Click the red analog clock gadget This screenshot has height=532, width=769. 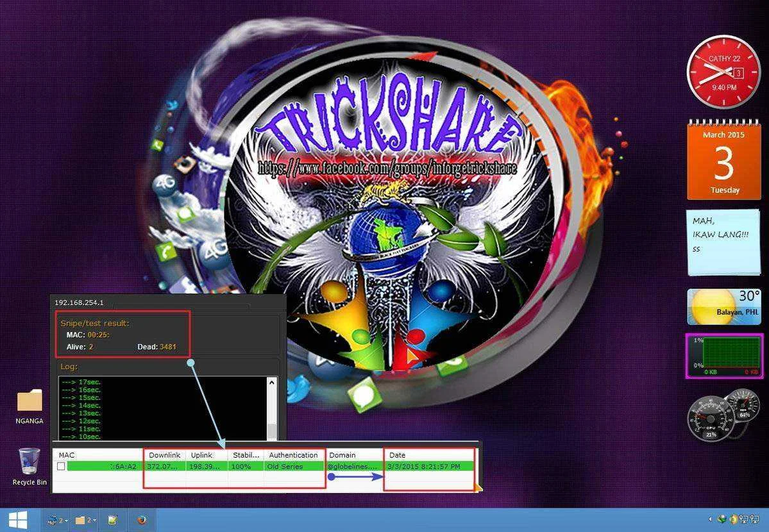723,72
